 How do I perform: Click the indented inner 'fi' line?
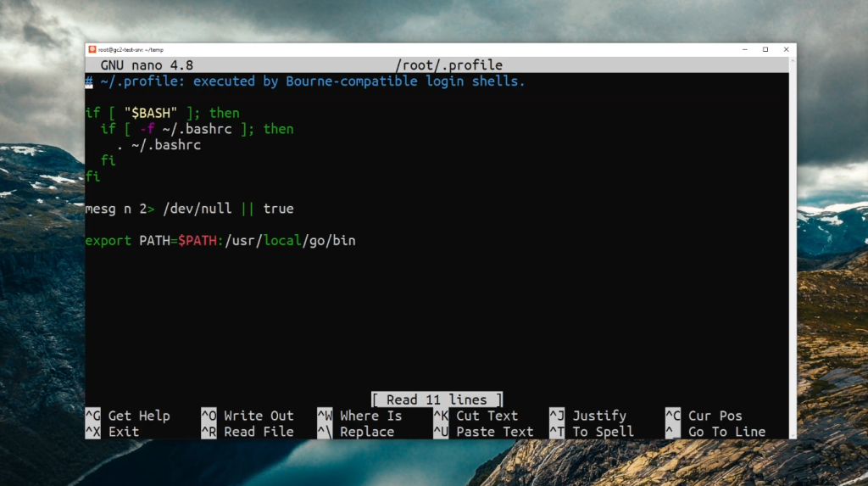click(108, 160)
